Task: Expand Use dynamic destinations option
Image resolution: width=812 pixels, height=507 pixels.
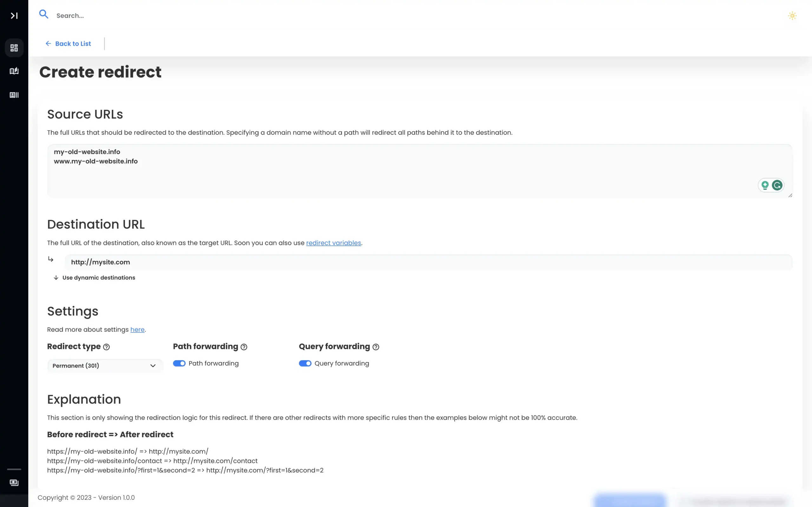Action: pyautogui.click(x=94, y=278)
